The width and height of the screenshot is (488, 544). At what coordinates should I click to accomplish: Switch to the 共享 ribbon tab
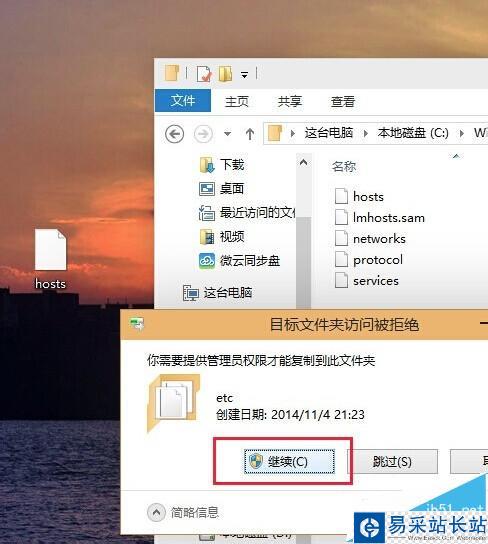coord(290,101)
